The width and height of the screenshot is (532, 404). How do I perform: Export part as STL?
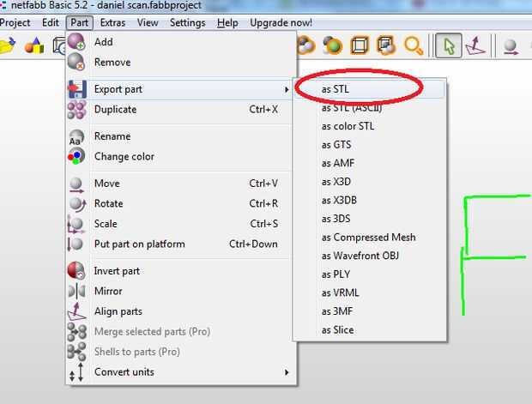tap(370, 89)
